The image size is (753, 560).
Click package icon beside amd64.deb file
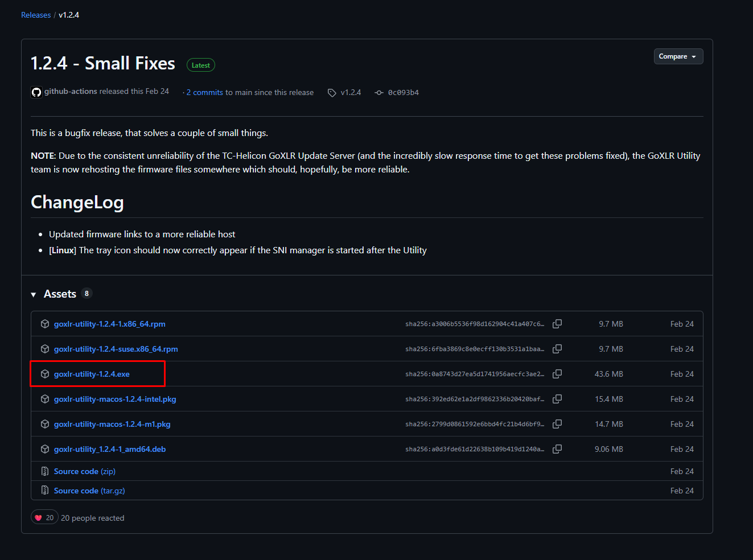[x=45, y=449]
